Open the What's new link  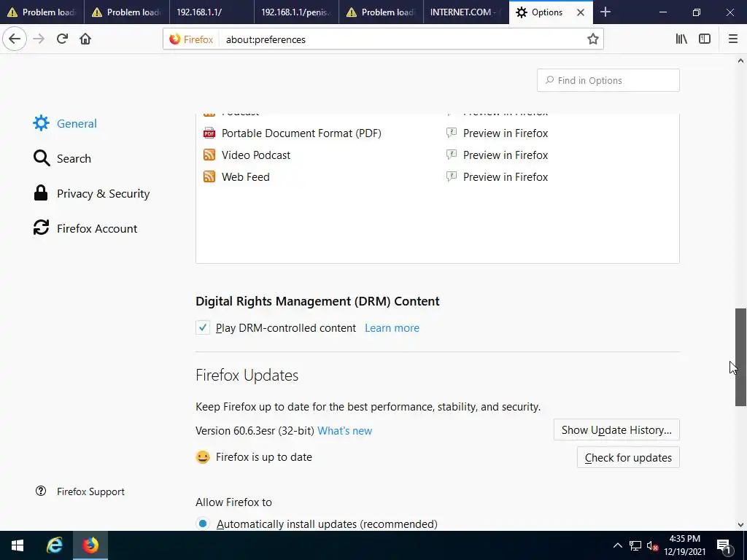coord(344,431)
